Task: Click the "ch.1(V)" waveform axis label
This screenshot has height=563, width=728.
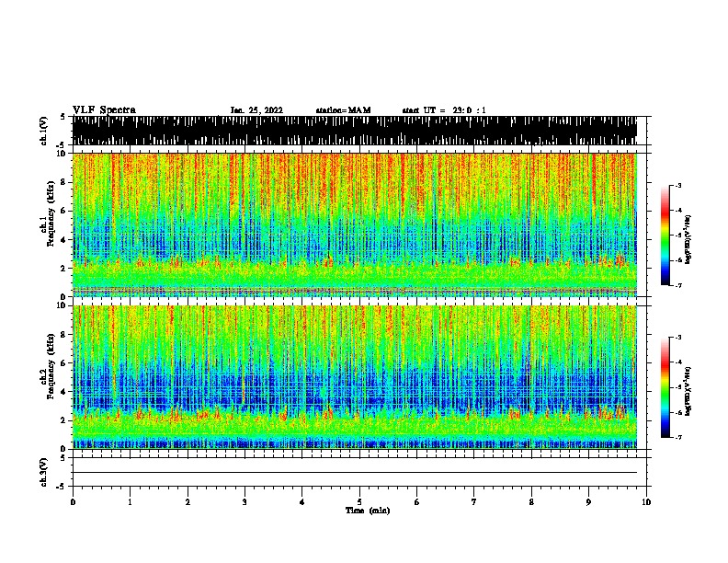Action: [44, 131]
